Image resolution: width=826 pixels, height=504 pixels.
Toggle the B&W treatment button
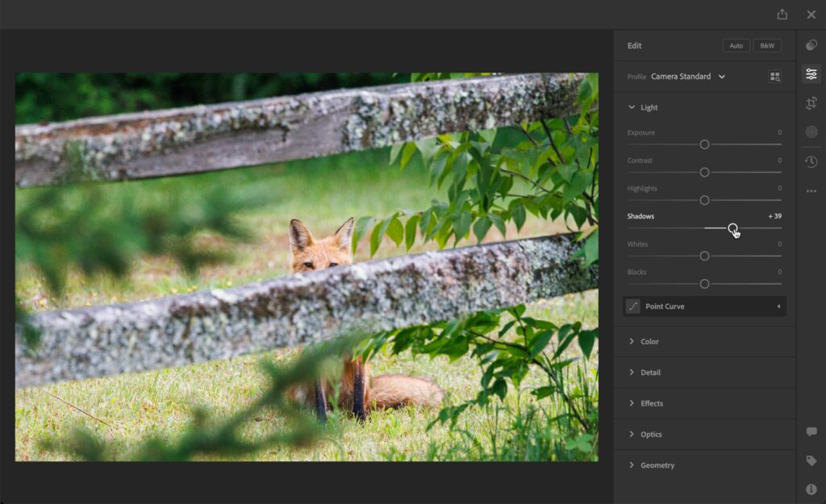click(x=767, y=46)
